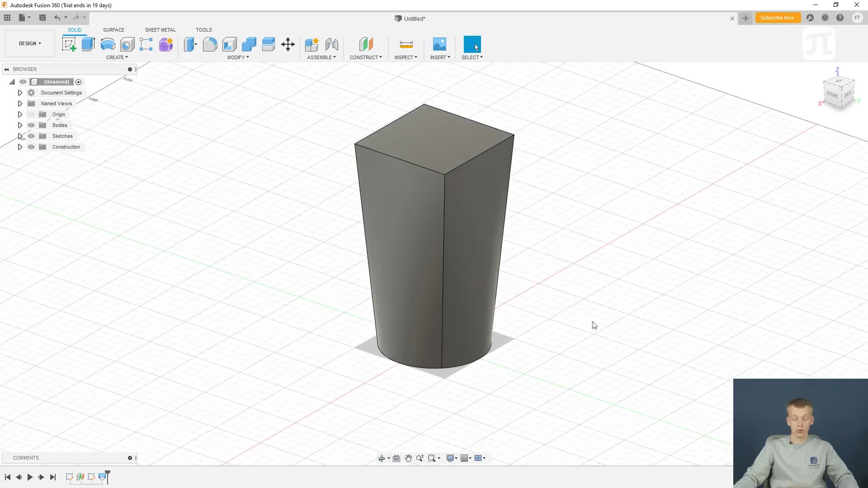This screenshot has width=868, height=488.
Task: Switch to the TOOLS tab
Action: 204,30
